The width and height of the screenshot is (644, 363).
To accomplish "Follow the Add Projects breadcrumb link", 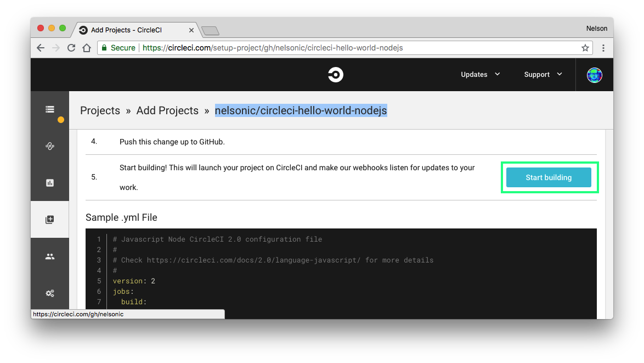I will [167, 110].
